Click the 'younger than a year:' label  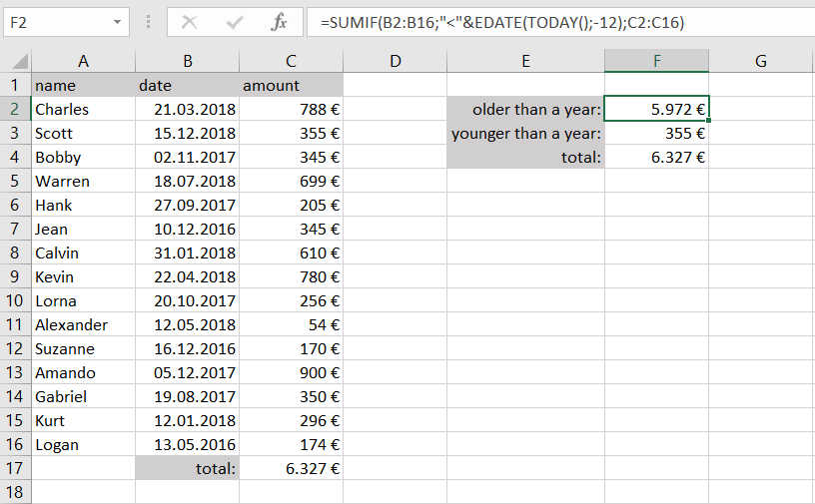[525, 133]
